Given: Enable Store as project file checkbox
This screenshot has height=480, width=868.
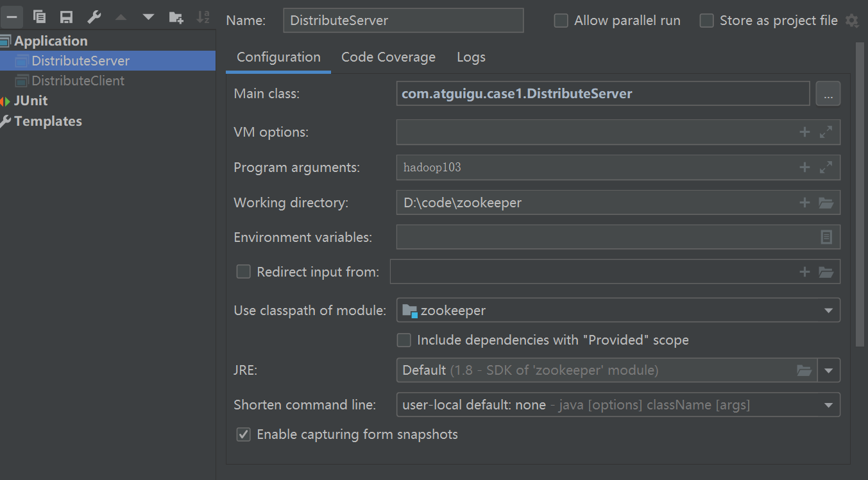Looking at the screenshot, I should [x=706, y=21].
